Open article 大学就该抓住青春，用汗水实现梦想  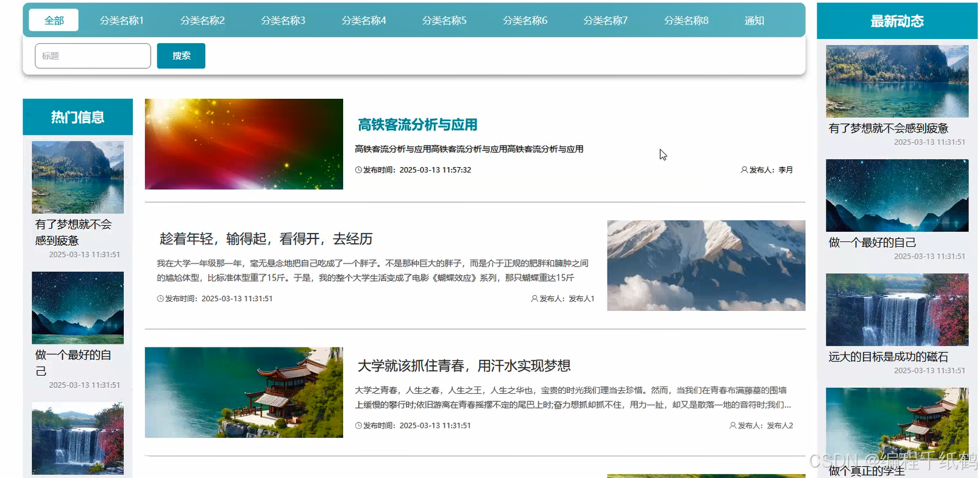click(x=464, y=365)
